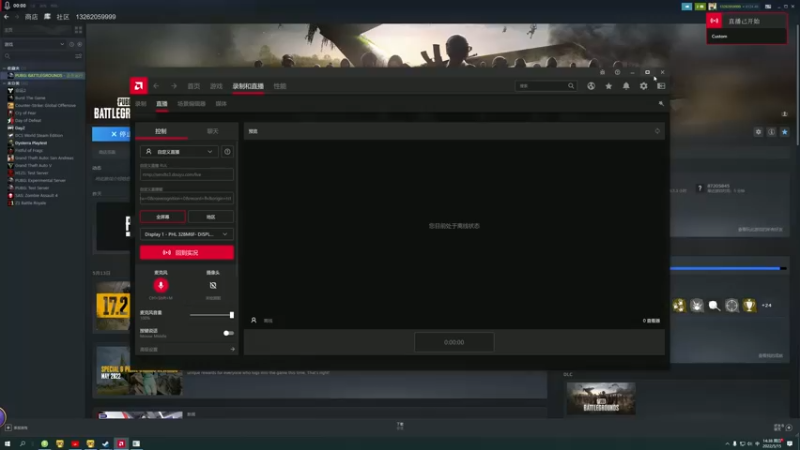
Task: Toggle Steam library grid view icon
Action: pyautogui.click(x=79, y=30)
